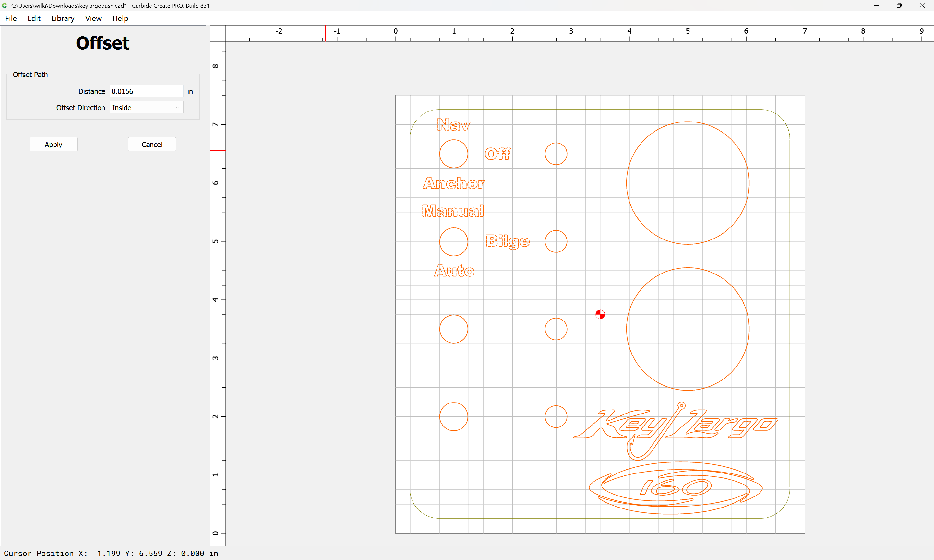Select the 160 oval emblem
934x560 pixels.
point(676,488)
